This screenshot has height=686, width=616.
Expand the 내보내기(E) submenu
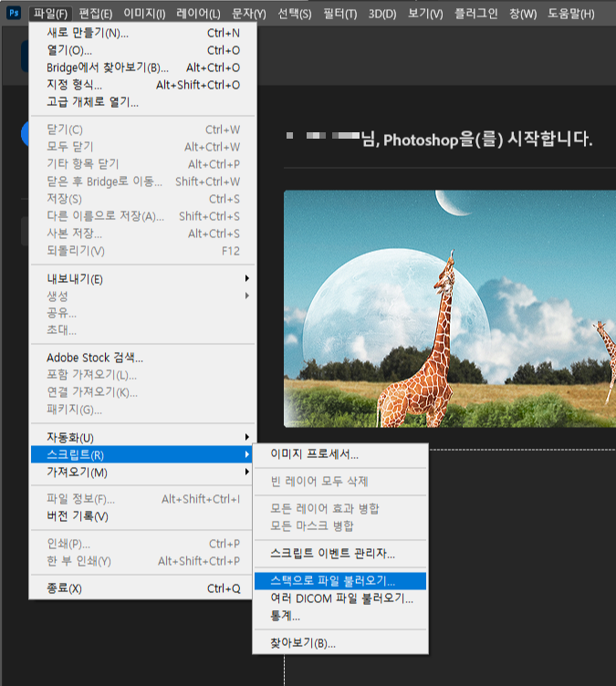(x=142, y=279)
